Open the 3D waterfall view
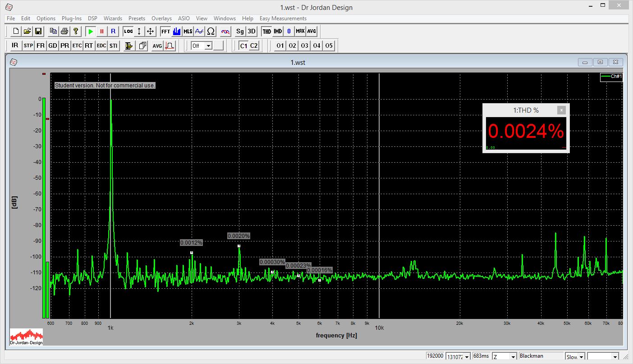This screenshot has height=364, width=633. point(252,31)
